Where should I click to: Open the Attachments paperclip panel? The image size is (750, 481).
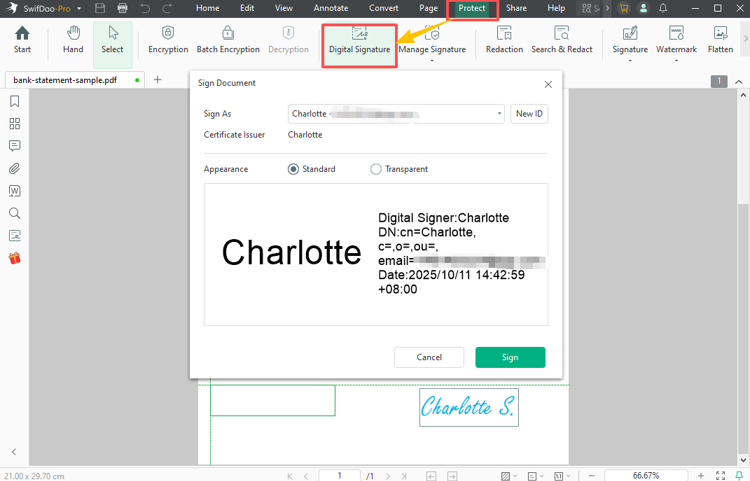click(x=15, y=168)
